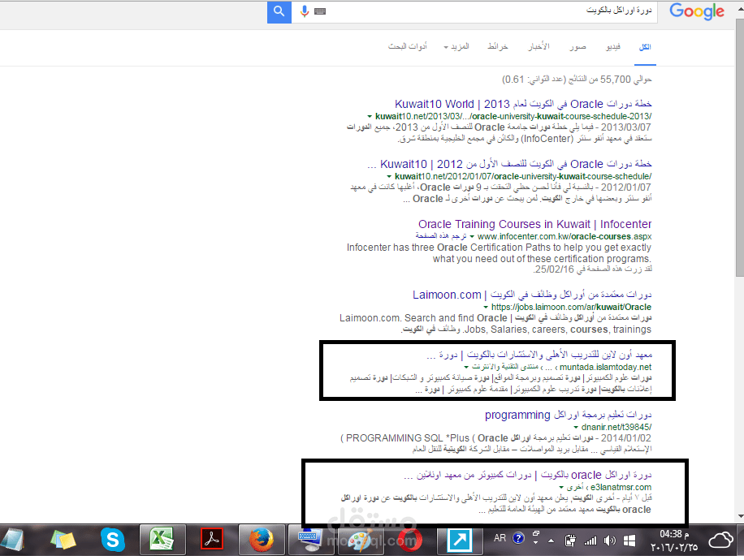
Task: Open the on-screen keyboard icon in search box
Action: [x=320, y=11]
